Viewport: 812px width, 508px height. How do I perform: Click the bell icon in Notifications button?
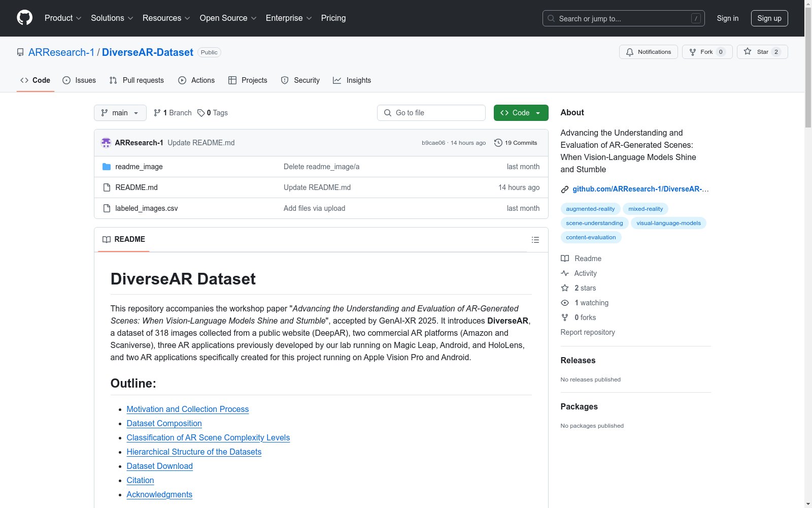coord(630,52)
